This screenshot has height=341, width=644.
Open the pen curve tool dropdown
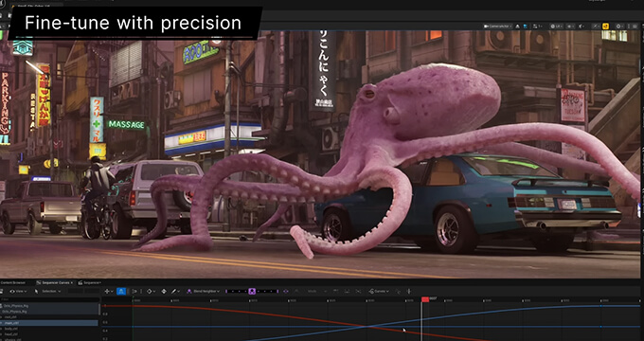(175, 292)
